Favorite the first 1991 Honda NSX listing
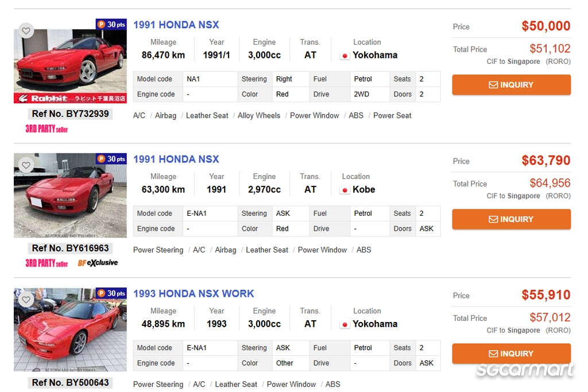Viewport: 588px width, 392px height. [x=26, y=31]
